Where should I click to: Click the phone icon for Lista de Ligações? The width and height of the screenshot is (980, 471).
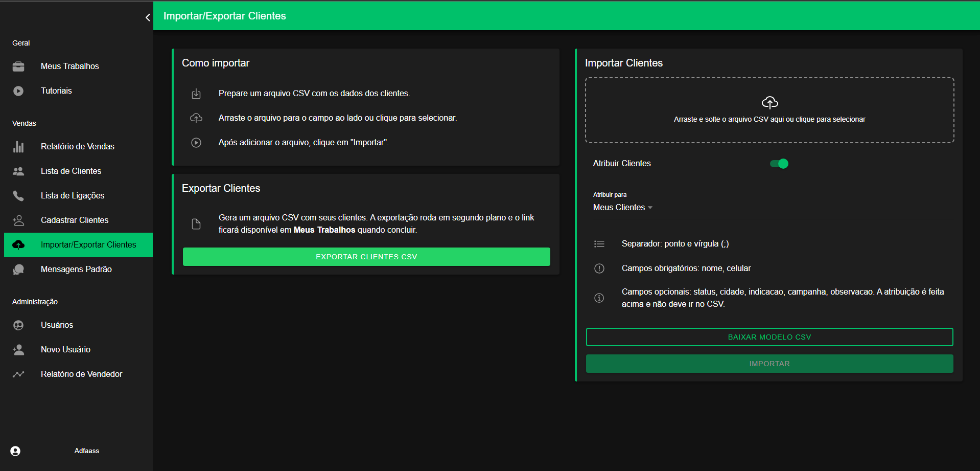click(18, 196)
